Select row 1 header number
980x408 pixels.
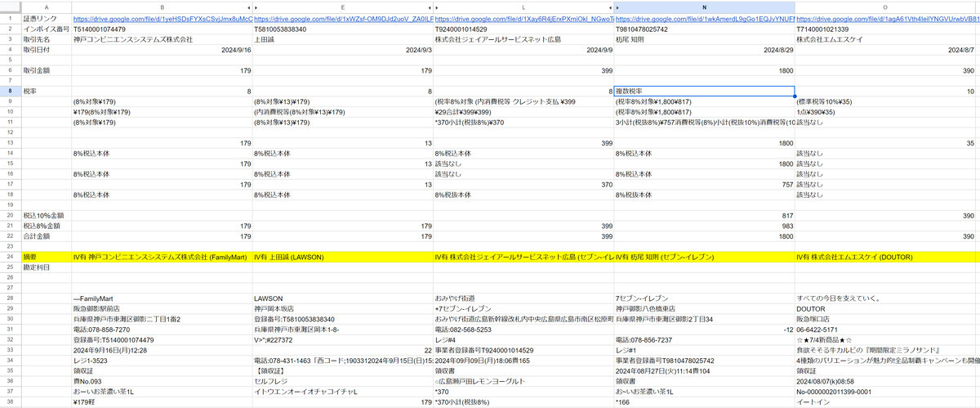tap(9, 18)
